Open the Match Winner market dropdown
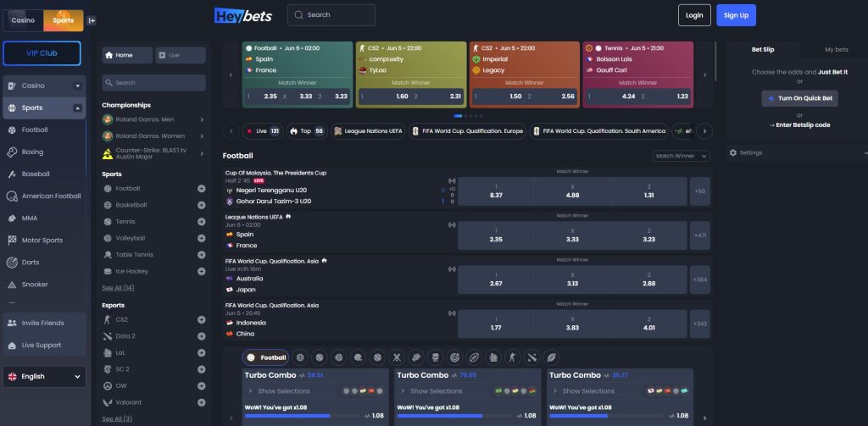The width and height of the screenshot is (868, 426). click(x=680, y=156)
